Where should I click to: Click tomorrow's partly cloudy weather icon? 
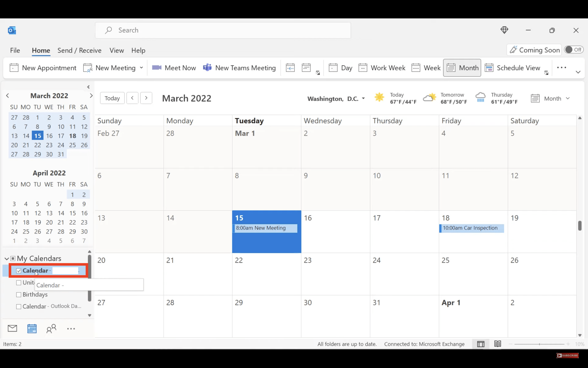click(x=430, y=97)
